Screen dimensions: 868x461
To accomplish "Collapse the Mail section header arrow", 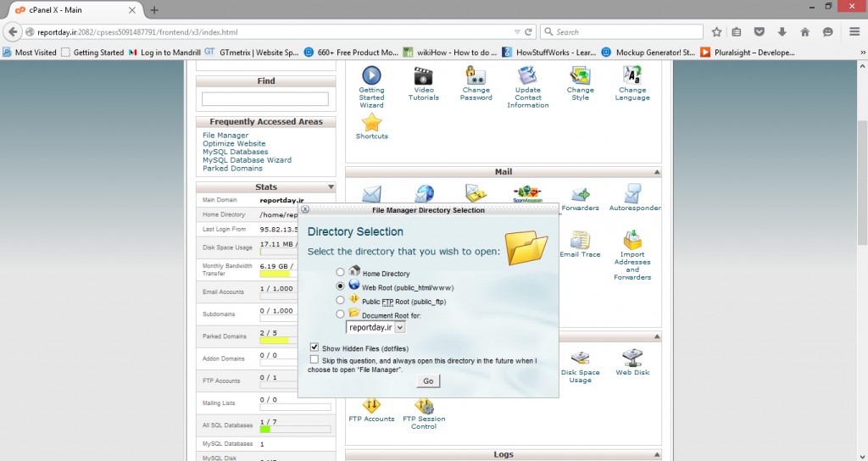I will click(x=656, y=172).
